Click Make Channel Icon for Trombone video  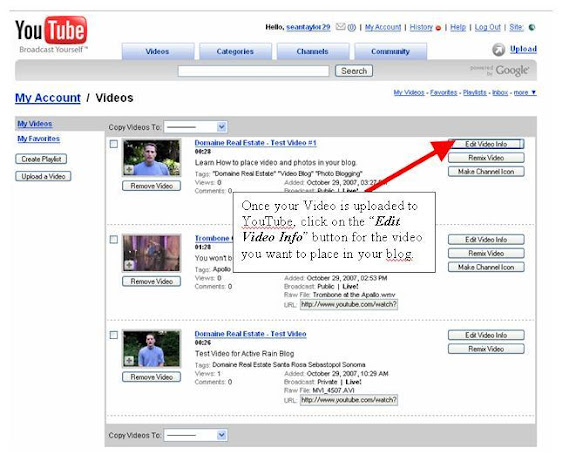coord(486,267)
